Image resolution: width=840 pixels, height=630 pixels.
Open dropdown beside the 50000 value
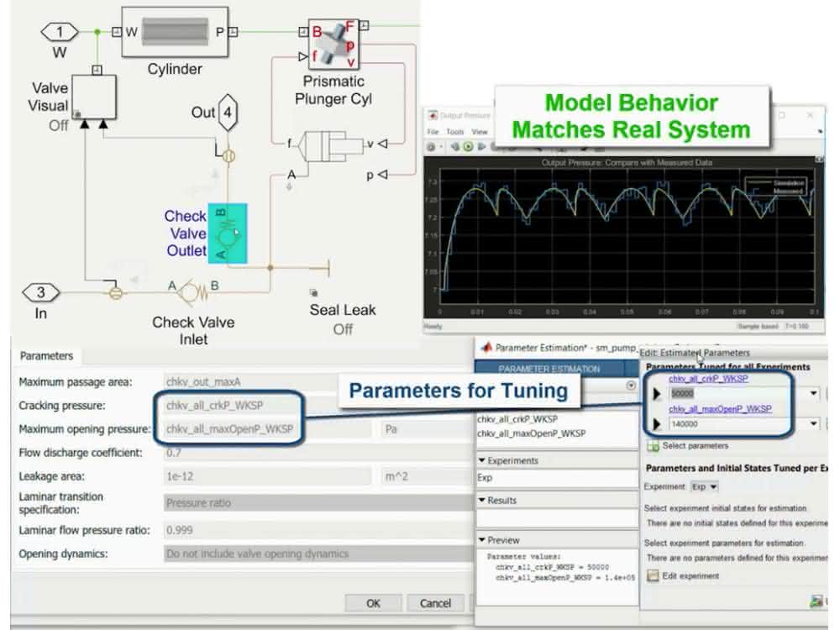[814, 393]
